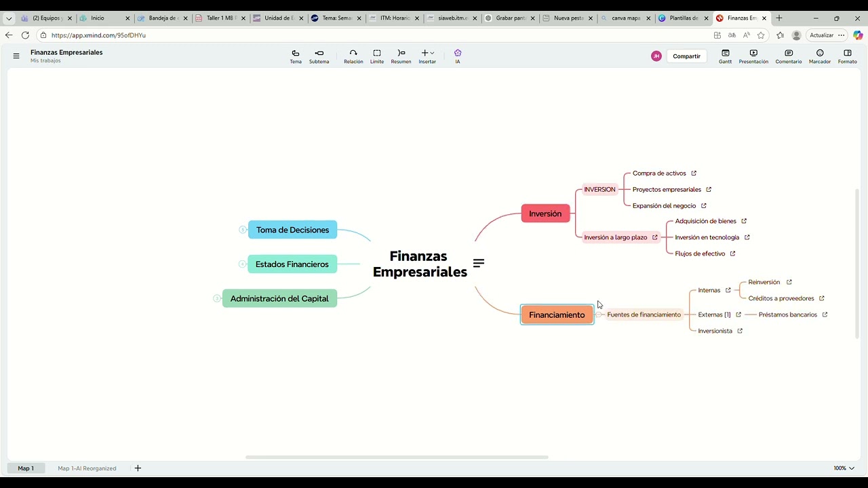Open the IA assistant
The width and height of the screenshot is (868, 488).
[x=458, y=56]
